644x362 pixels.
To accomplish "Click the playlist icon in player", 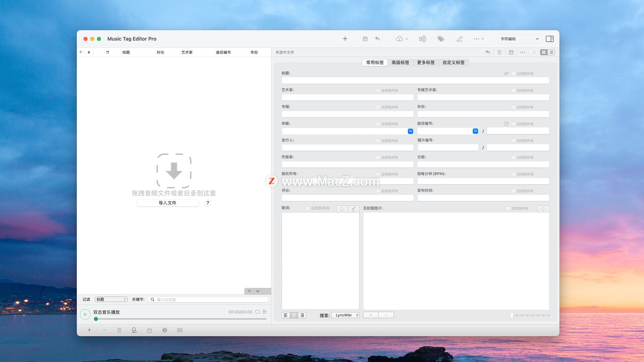I will coord(265,312).
